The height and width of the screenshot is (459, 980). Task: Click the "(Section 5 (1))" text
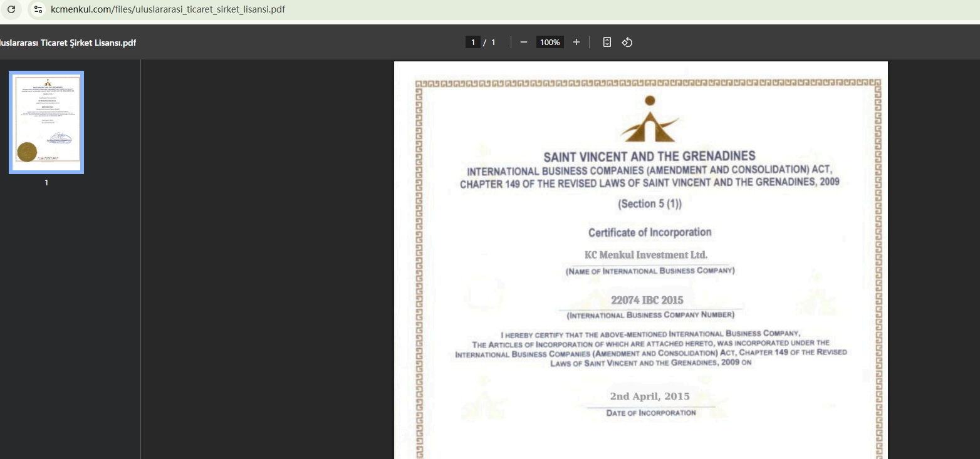tap(649, 204)
